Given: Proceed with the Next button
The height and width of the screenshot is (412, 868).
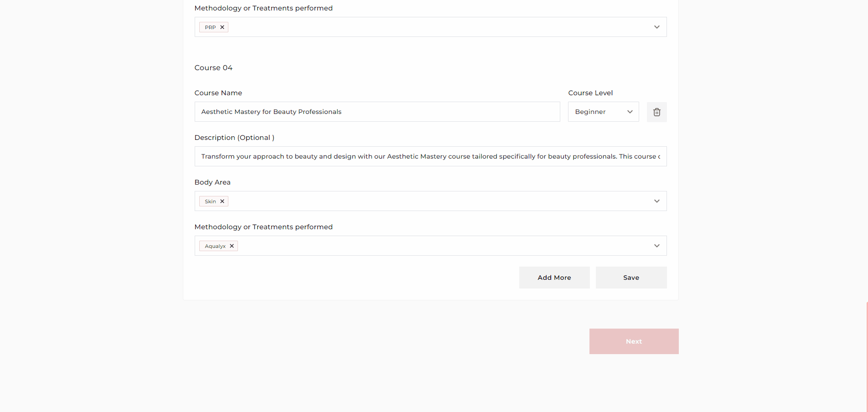Looking at the screenshot, I should click(x=634, y=341).
